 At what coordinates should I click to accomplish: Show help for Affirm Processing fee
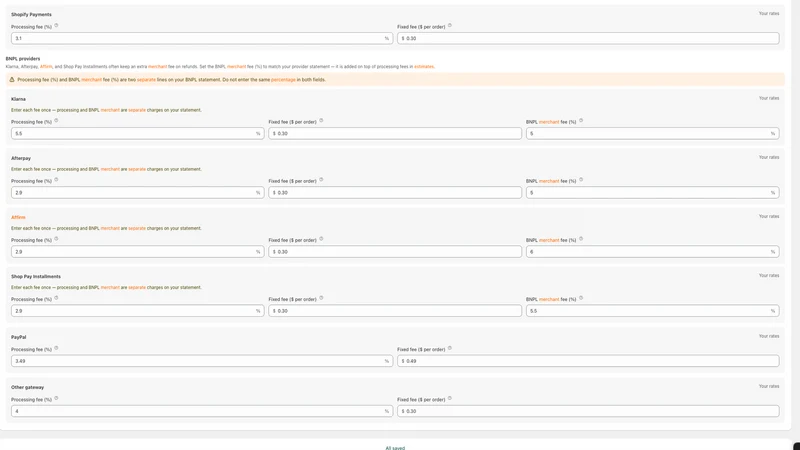click(56, 239)
